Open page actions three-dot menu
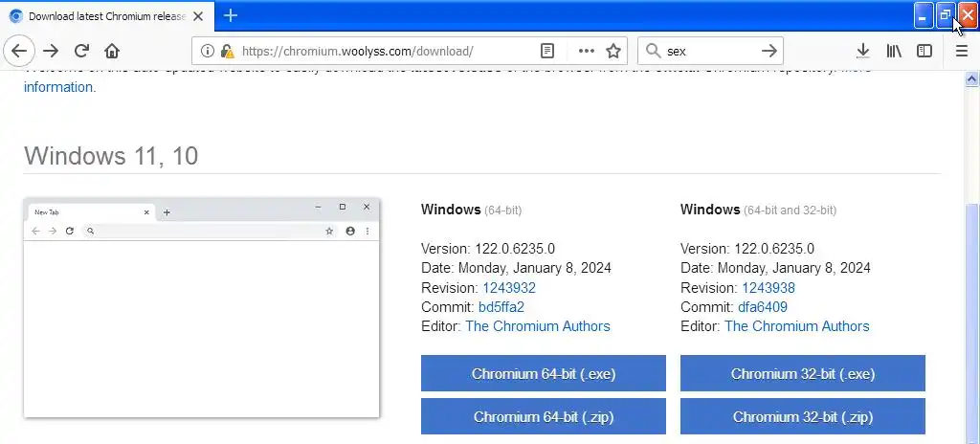The image size is (980, 444). (x=587, y=51)
